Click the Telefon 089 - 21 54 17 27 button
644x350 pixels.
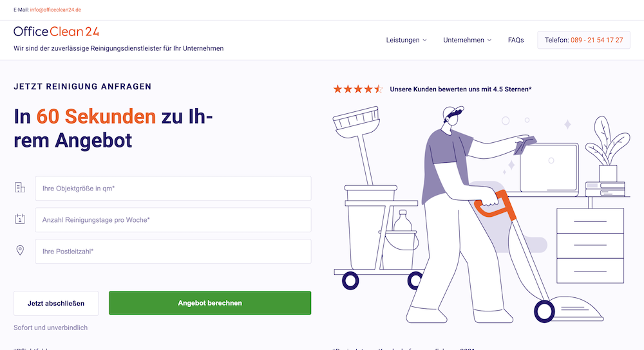pyautogui.click(x=583, y=40)
